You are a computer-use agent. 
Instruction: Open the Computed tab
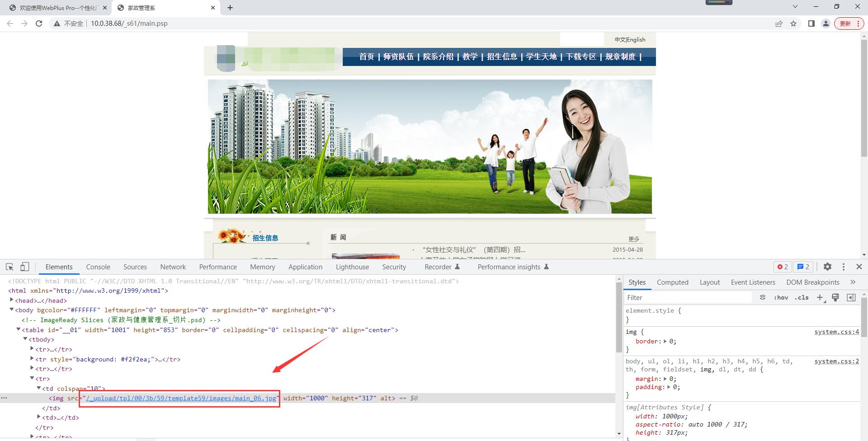(x=672, y=282)
